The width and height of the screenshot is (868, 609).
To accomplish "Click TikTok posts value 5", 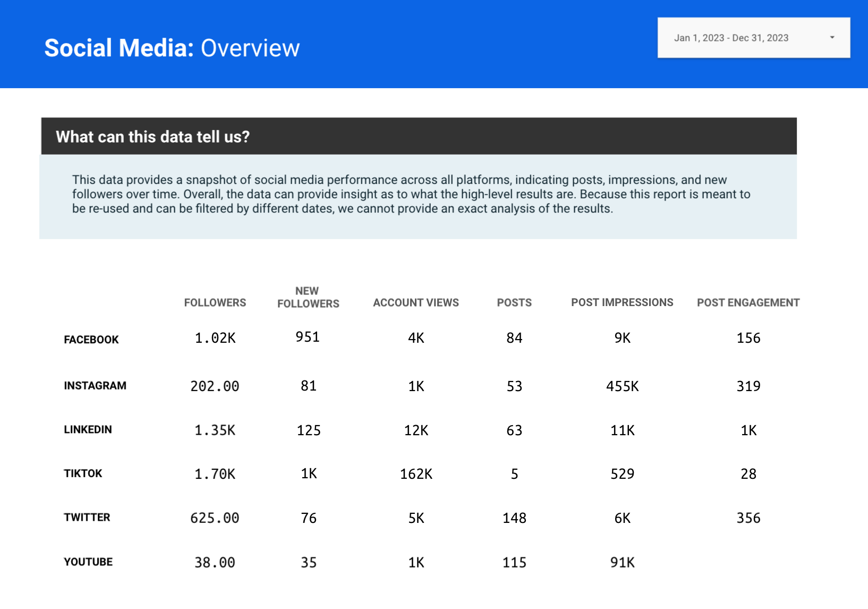I will point(514,474).
